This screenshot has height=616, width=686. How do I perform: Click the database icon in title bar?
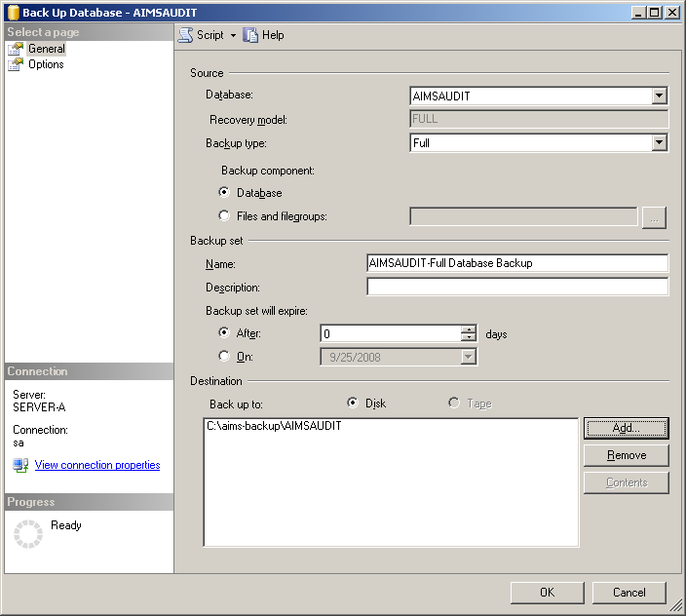click(x=12, y=13)
